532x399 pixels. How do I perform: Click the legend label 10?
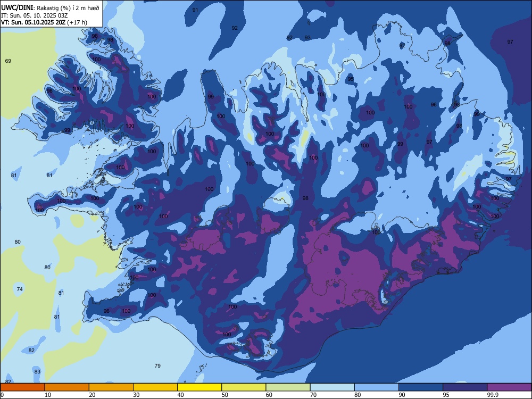[x=48, y=395]
